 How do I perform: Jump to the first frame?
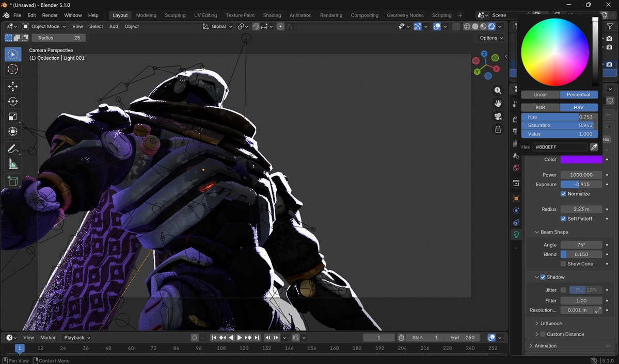[214, 338]
